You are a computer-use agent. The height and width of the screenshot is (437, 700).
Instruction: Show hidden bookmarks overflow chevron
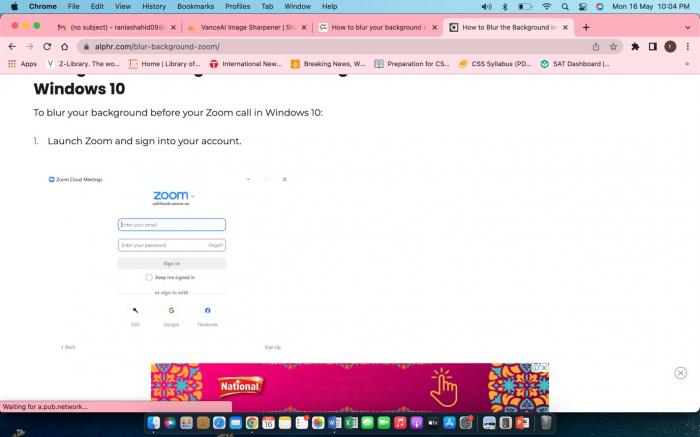point(687,64)
